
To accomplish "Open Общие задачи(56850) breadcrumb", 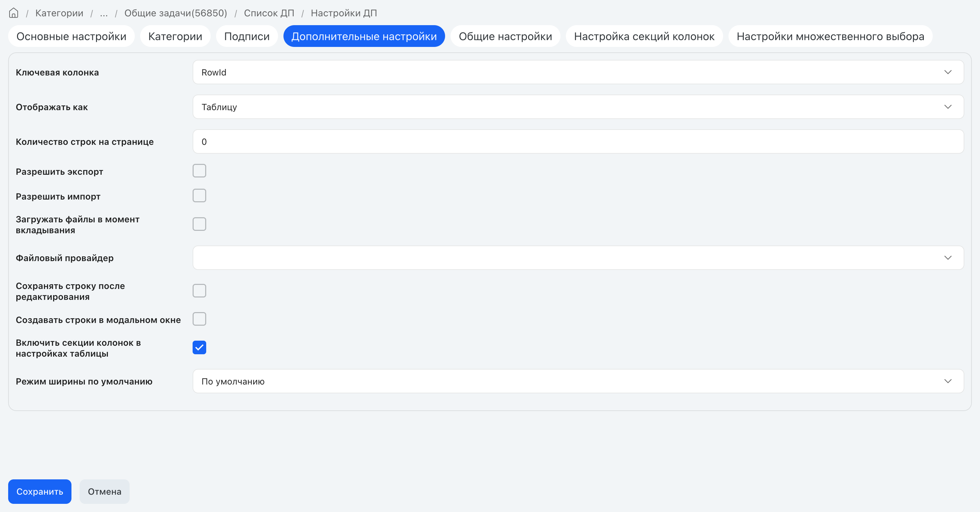I will click(x=176, y=13).
